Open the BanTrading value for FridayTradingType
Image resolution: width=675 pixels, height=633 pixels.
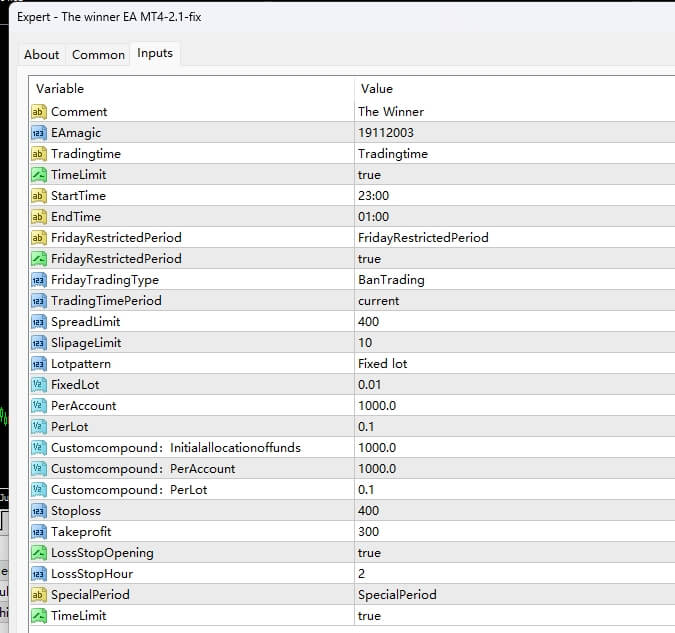click(x=514, y=280)
